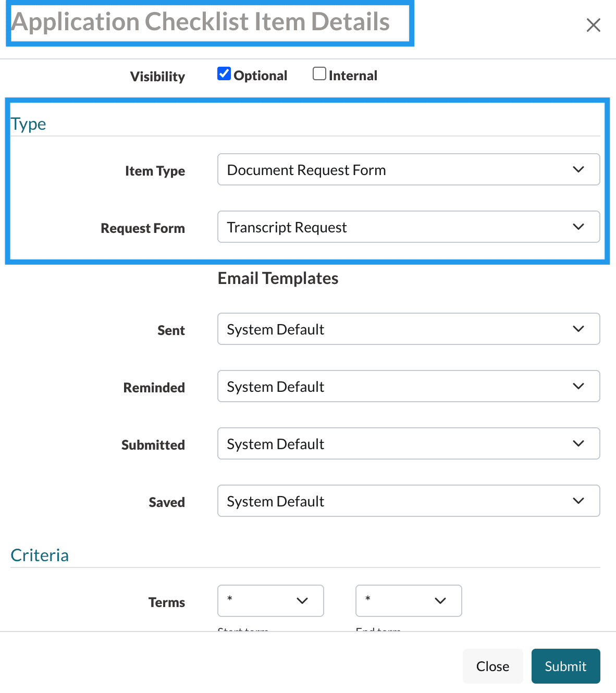Open the Item Type dropdown
The width and height of the screenshot is (616, 693).
408,170
